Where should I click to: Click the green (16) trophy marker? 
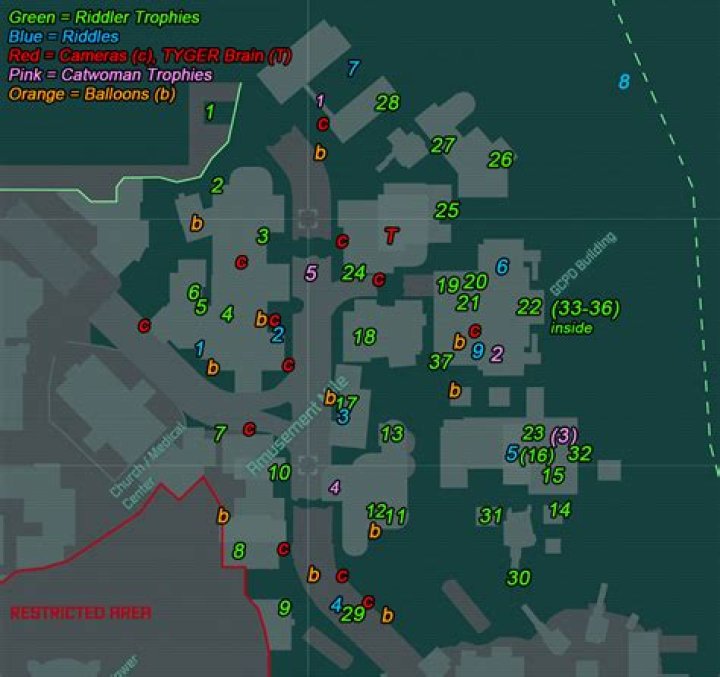click(x=537, y=455)
